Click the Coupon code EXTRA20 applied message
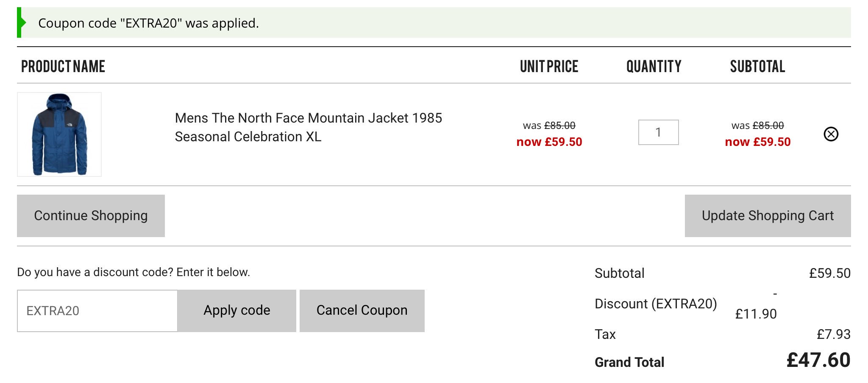 (x=148, y=23)
